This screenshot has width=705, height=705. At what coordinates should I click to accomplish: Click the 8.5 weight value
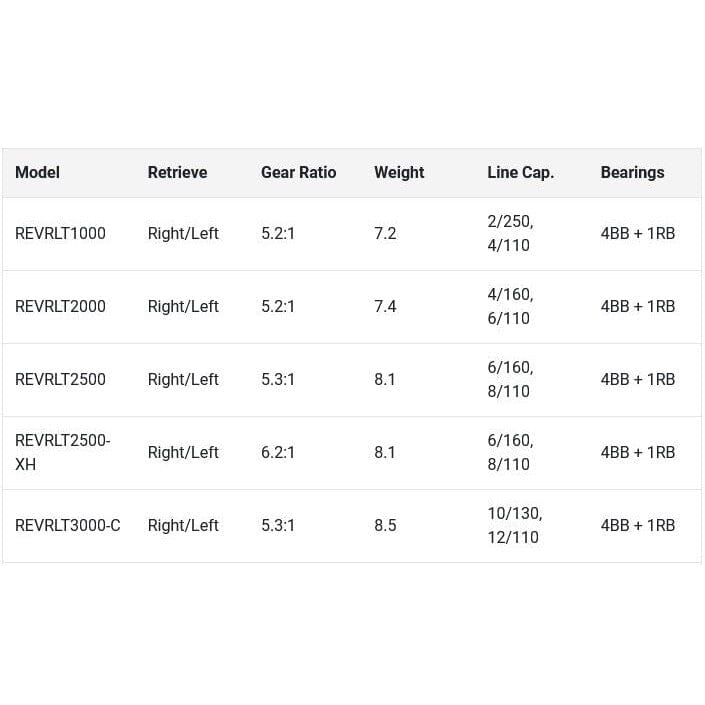(x=385, y=525)
